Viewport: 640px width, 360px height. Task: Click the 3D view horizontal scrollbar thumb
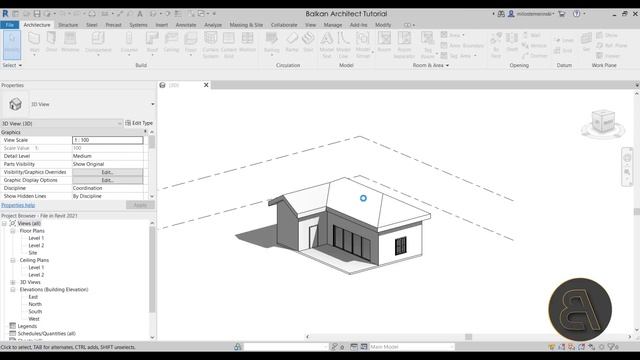point(469,337)
